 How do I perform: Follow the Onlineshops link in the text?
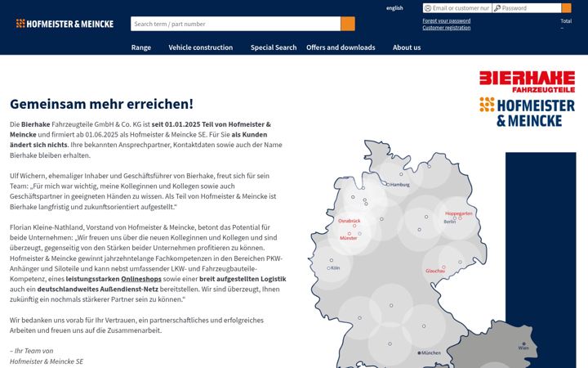point(141,279)
